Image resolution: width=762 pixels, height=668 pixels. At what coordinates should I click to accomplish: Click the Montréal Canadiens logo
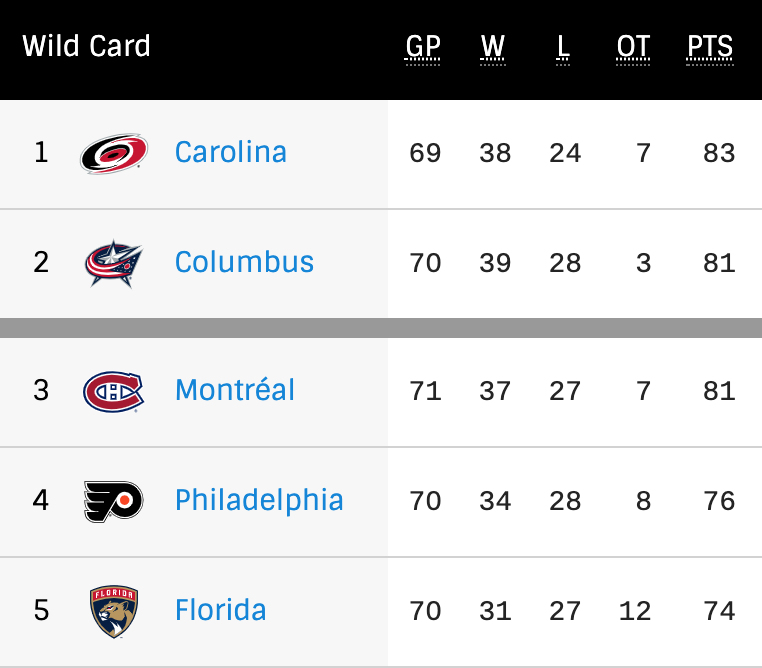[114, 390]
